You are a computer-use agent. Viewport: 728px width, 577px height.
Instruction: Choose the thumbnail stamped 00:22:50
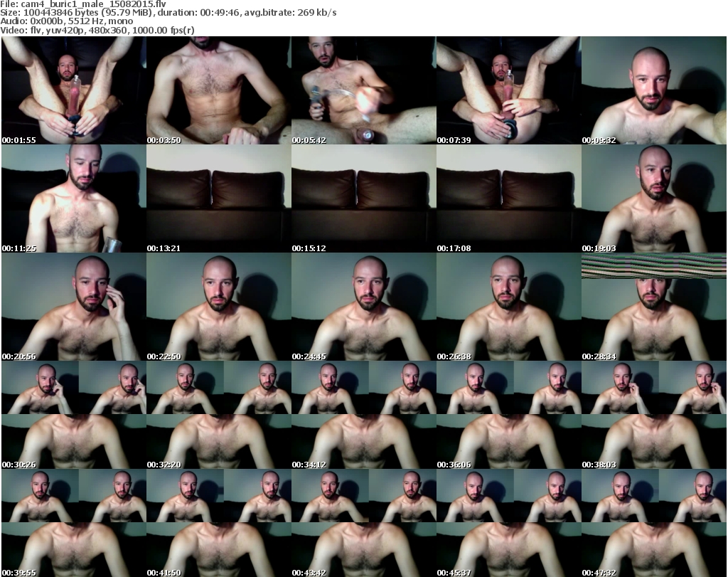pyautogui.click(x=219, y=307)
